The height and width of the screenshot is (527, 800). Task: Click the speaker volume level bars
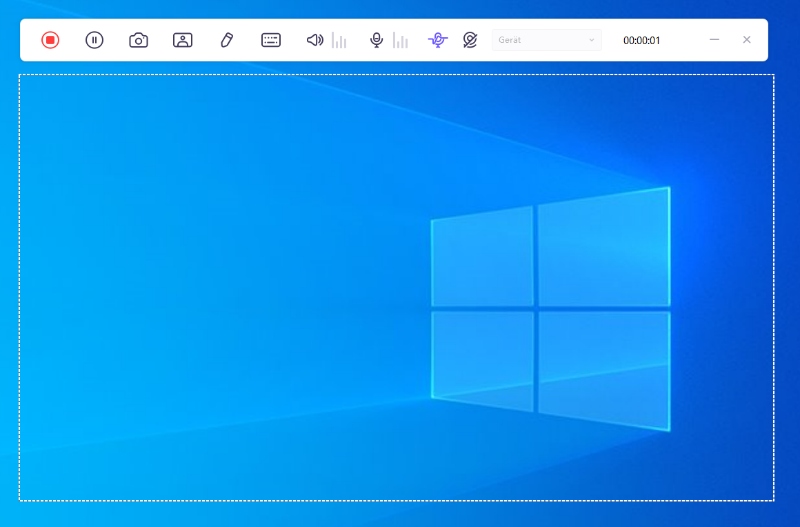pyautogui.click(x=340, y=41)
